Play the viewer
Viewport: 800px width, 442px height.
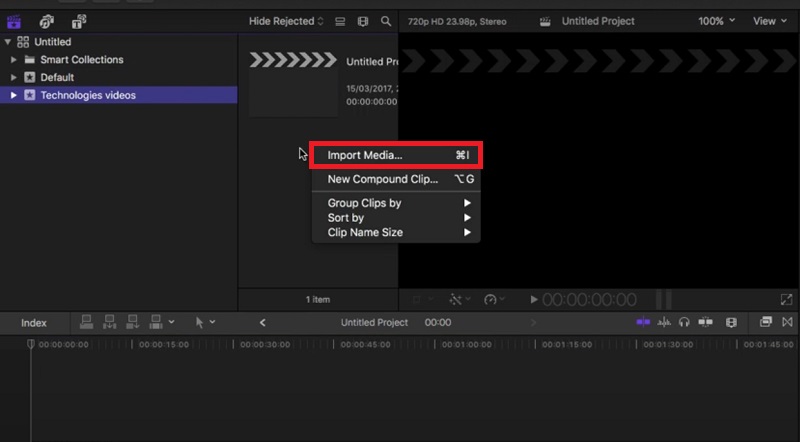coord(534,300)
